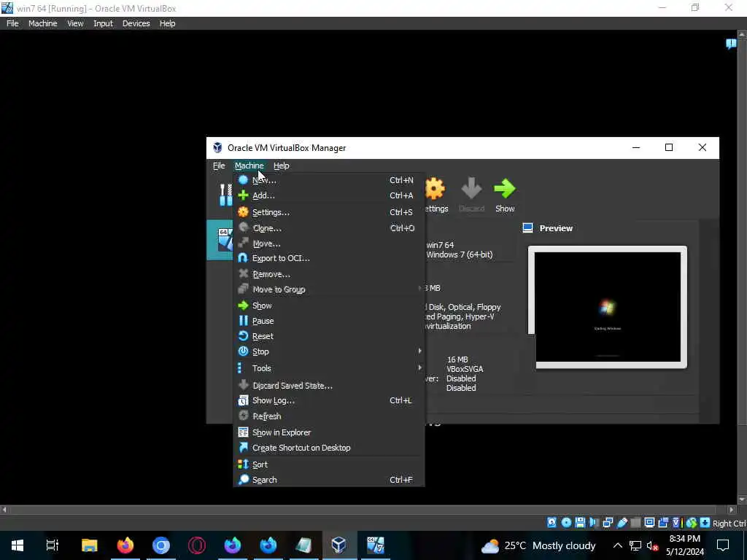Click the hard disk activity status icon
Viewport: 747px width, 560px height.
[x=551, y=523]
